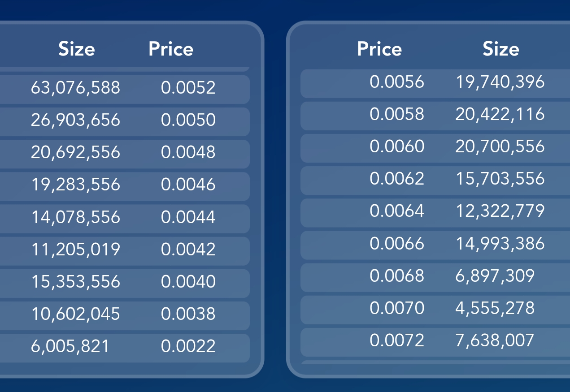
Task: Click bid price 0.0022
Action: click(x=188, y=346)
